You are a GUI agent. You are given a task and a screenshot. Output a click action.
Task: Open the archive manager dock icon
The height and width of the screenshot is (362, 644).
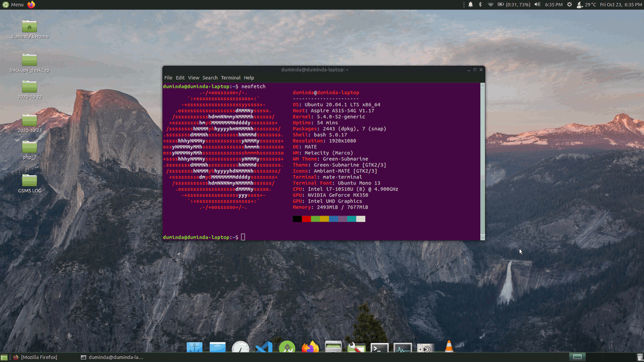point(333,348)
